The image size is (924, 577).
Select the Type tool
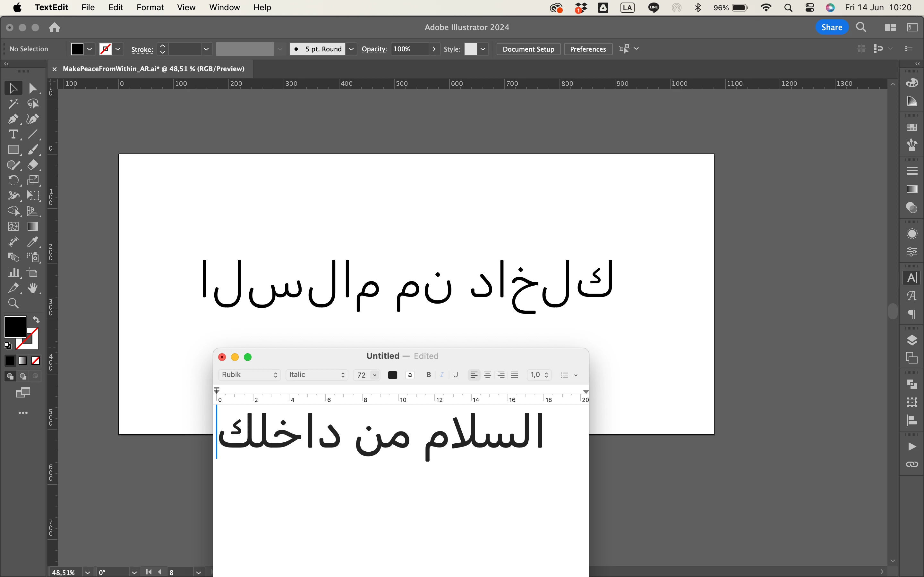click(13, 134)
